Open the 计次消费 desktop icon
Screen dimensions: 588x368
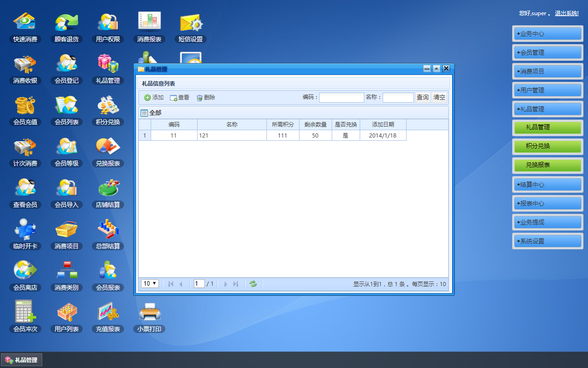(25, 152)
